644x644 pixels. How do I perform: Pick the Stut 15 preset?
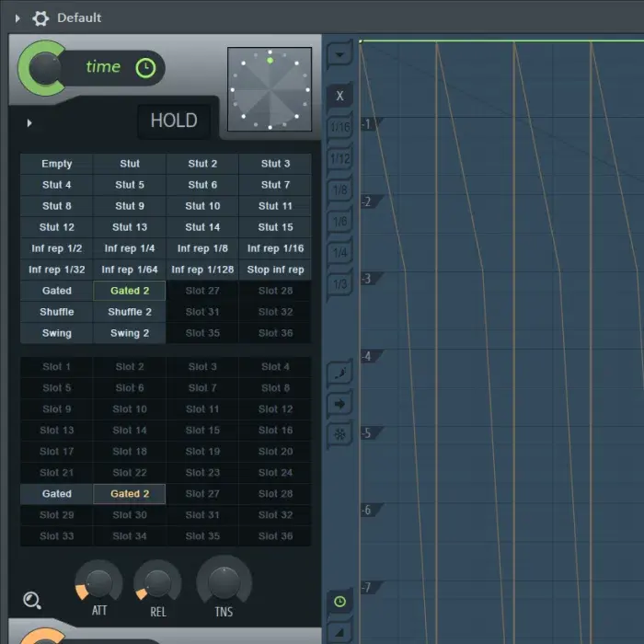[x=275, y=227]
